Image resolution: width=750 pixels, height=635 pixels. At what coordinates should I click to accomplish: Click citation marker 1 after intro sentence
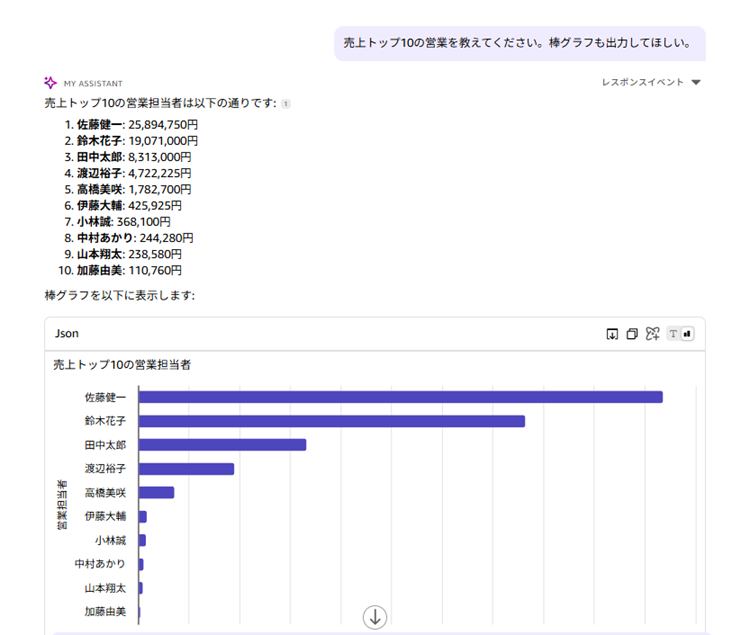(x=285, y=103)
